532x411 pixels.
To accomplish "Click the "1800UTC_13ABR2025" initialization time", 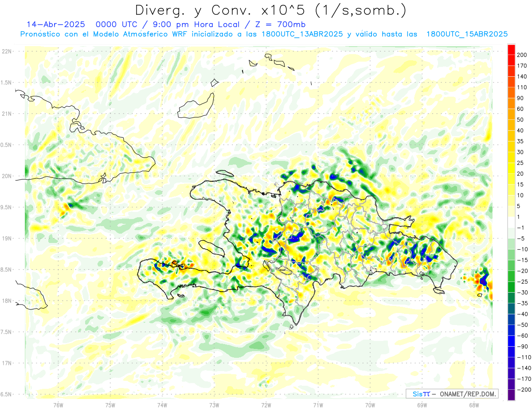I will [x=302, y=34].
